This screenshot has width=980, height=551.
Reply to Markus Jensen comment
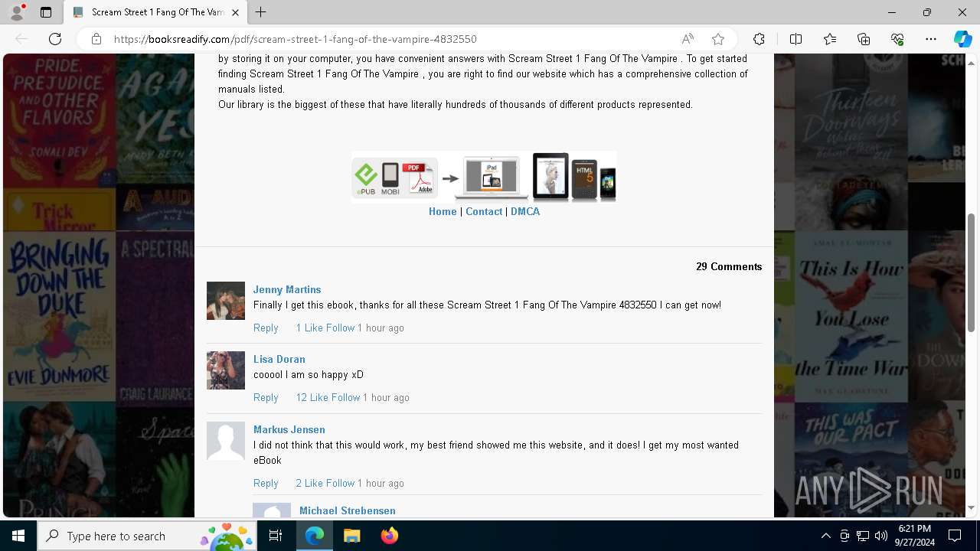pyautogui.click(x=266, y=483)
